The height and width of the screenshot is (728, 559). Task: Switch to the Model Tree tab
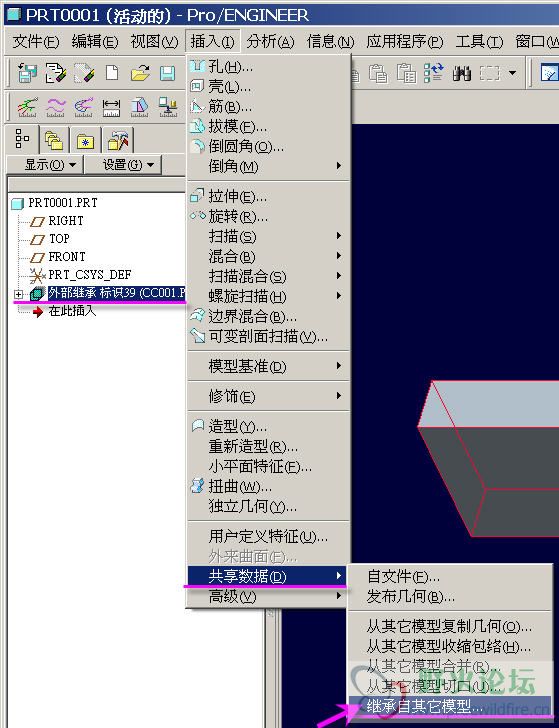pos(22,139)
